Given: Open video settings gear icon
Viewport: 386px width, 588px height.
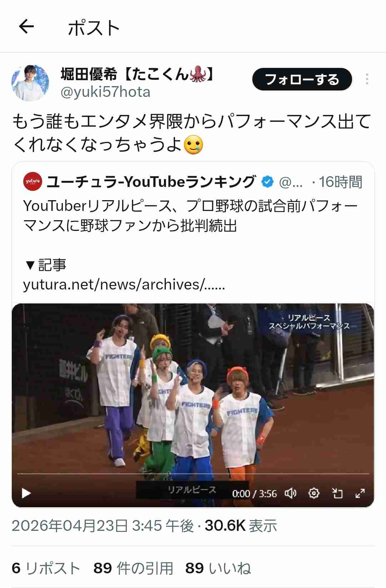Looking at the screenshot, I should point(313,493).
